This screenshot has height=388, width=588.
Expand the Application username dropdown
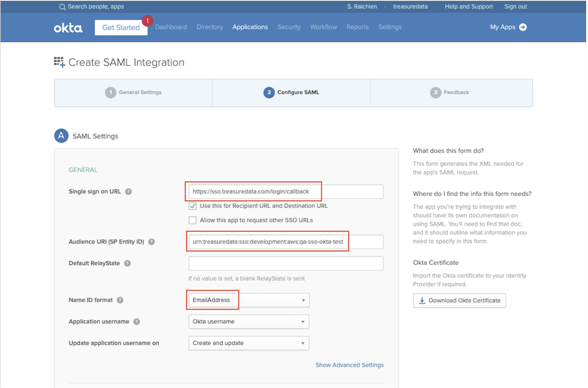[x=249, y=321]
